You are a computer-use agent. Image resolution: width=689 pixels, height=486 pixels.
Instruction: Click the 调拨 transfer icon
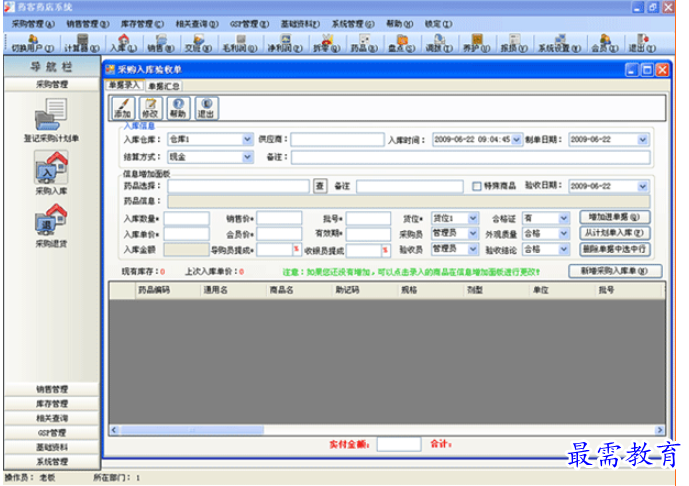(x=439, y=44)
